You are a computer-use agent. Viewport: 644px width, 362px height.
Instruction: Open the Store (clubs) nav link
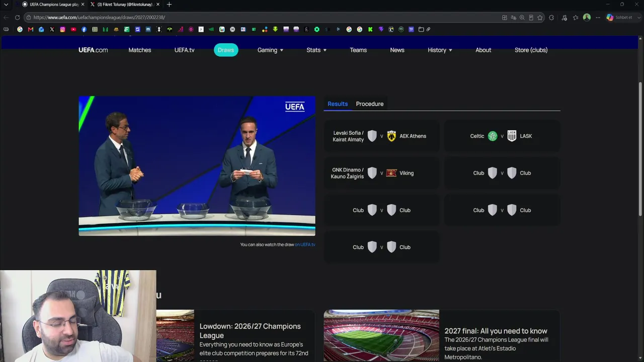click(531, 50)
